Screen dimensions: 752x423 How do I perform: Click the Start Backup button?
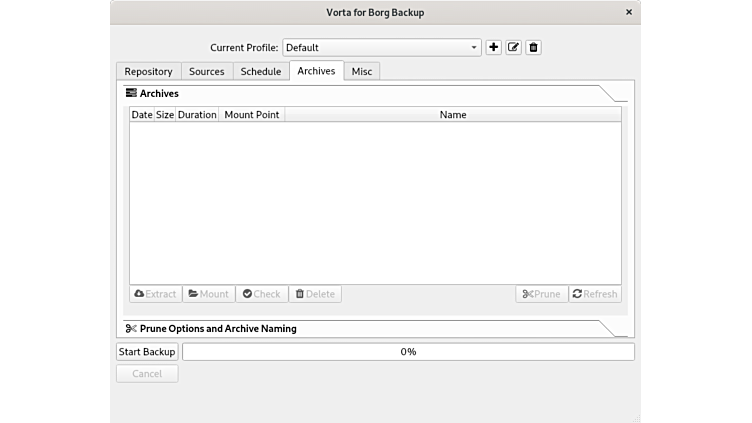pos(147,352)
